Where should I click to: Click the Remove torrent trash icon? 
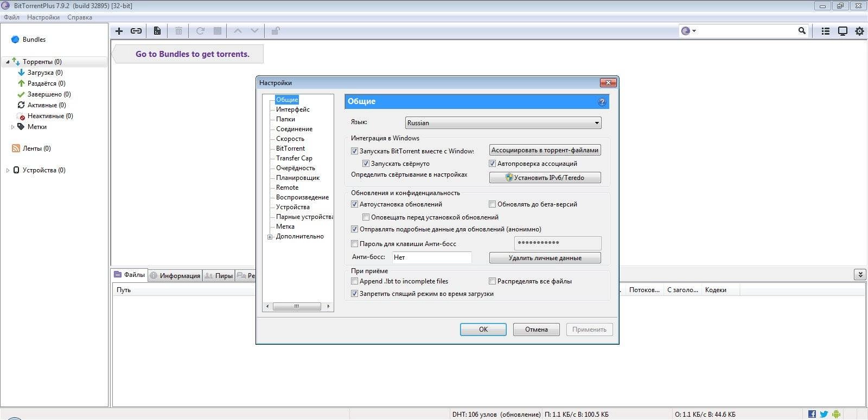(178, 31)
